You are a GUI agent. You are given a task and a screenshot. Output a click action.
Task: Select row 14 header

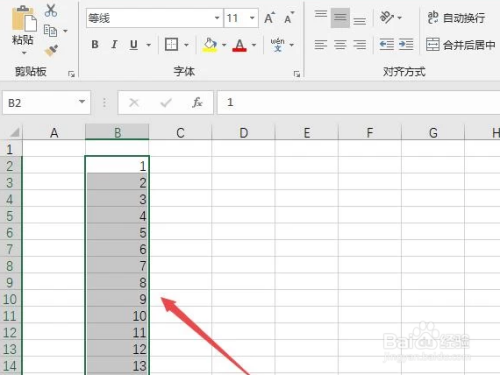pyautogui.click(x=11, y=365)
